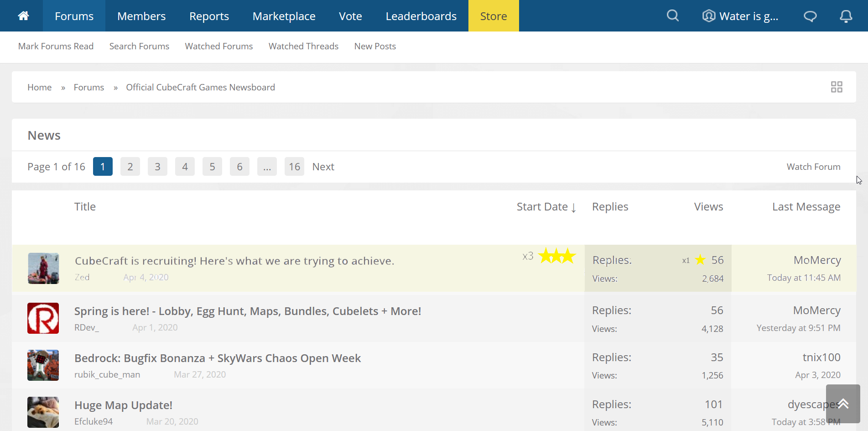Open the Vote tab
The image size is (868, 431).
[350, 16]
